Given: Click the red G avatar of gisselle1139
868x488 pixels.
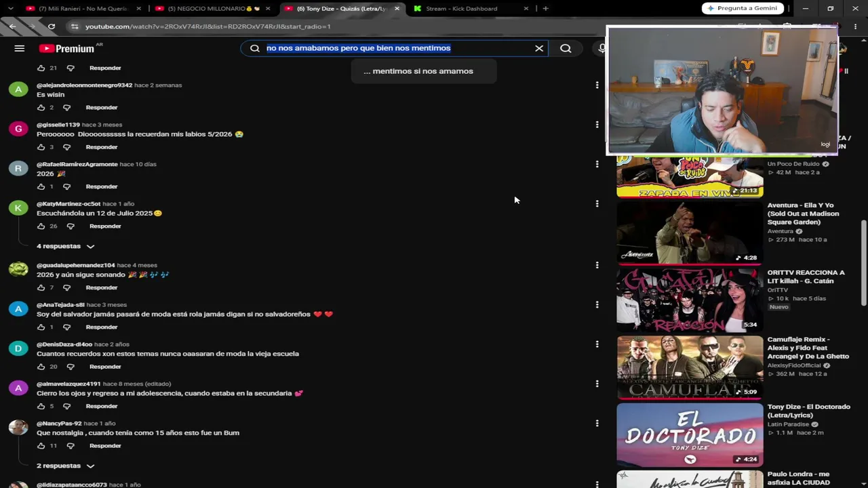Looking at the screenshot, I should 18,129.
